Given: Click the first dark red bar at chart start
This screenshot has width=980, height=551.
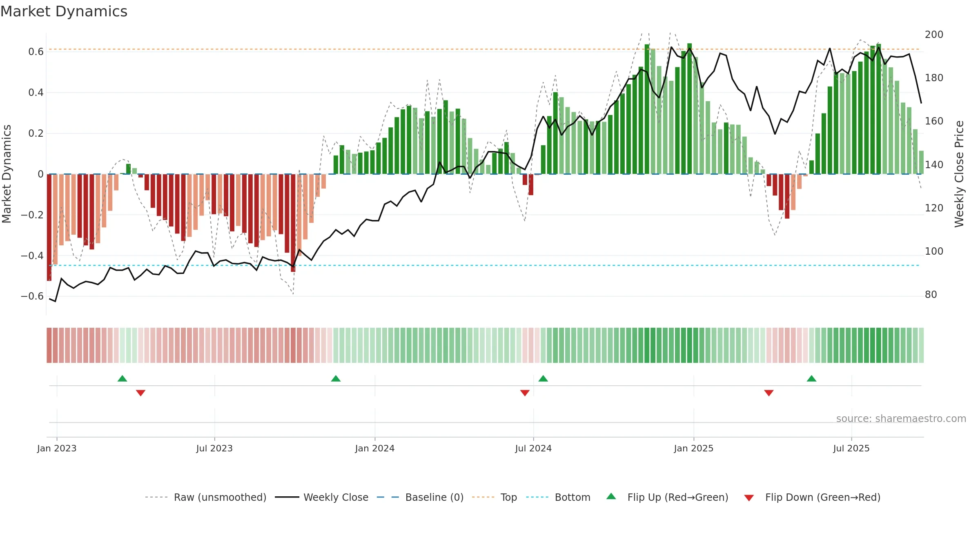Looking at the screenshot, I should (x=49, y=227).
